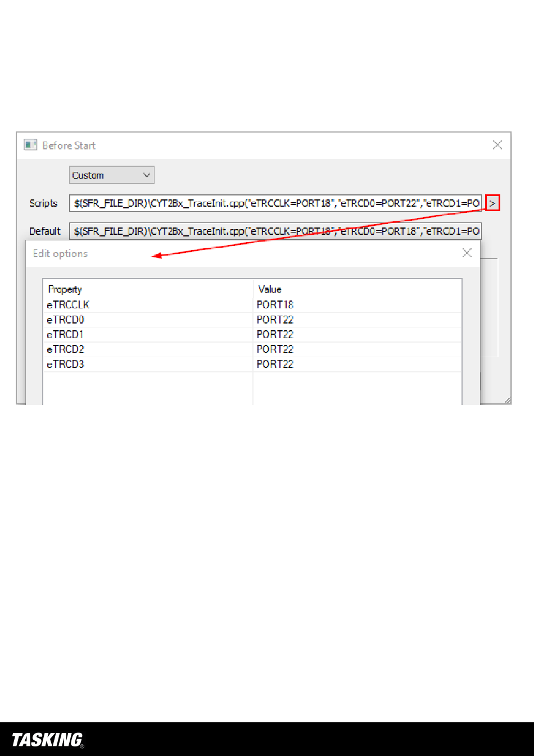Click the Default script path field
Screen dimensions: 534x756
(x=275, y=231)
